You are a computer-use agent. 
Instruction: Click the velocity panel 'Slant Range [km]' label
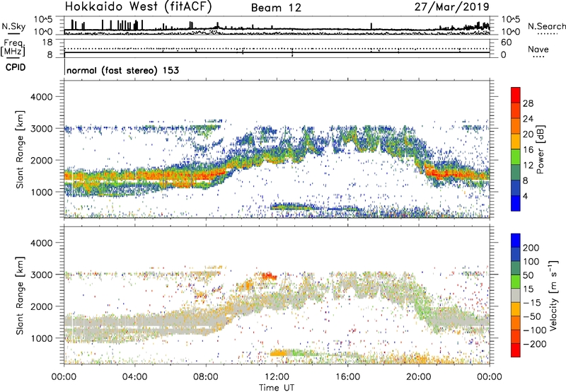click(20, 296)
